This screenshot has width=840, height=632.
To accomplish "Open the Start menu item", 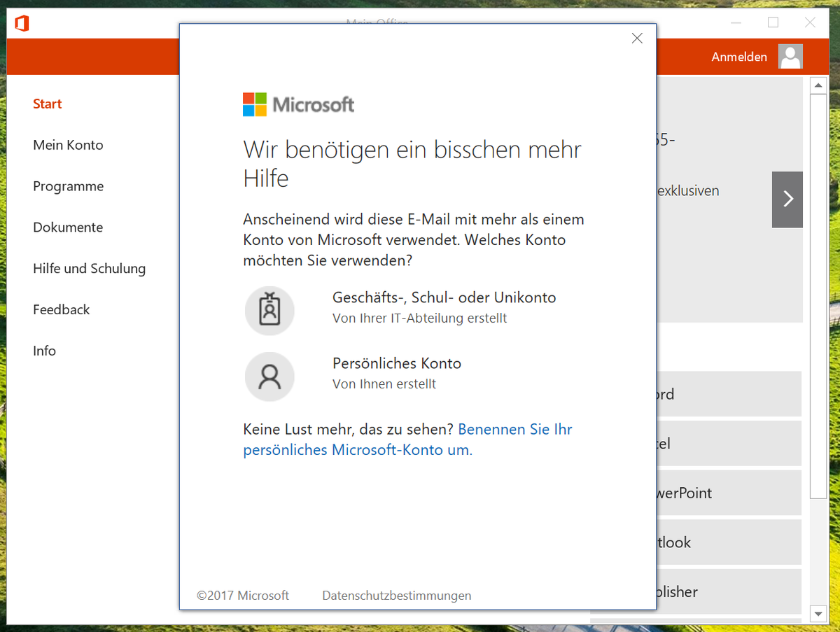I will [x=48, y=104].
